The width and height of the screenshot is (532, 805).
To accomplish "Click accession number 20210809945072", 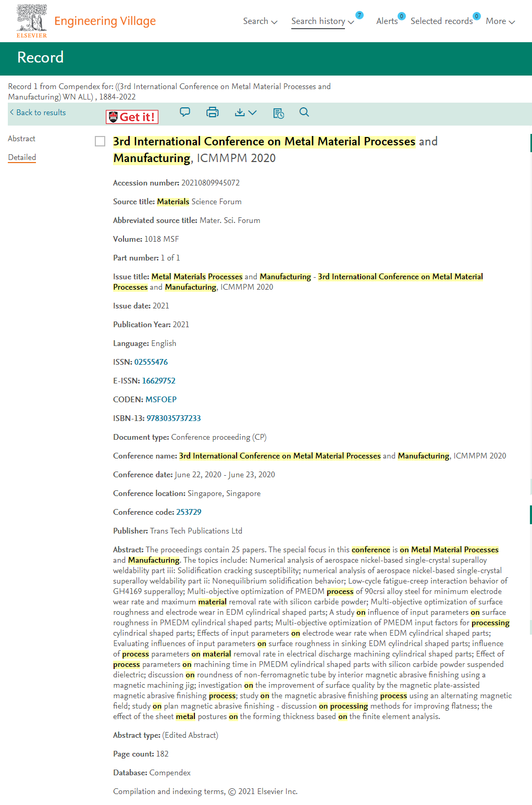I will [x=211, y=183].
